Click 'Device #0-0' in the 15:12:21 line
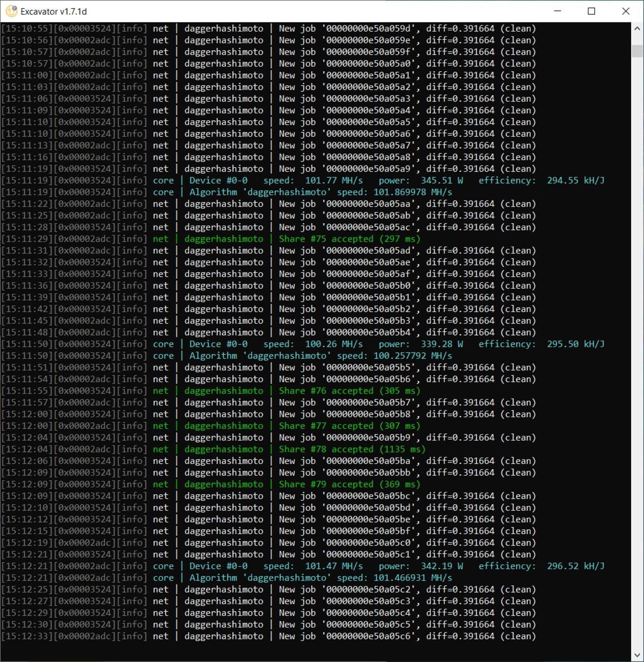Viewport: 644px width, 662px height. click(218, 566)
